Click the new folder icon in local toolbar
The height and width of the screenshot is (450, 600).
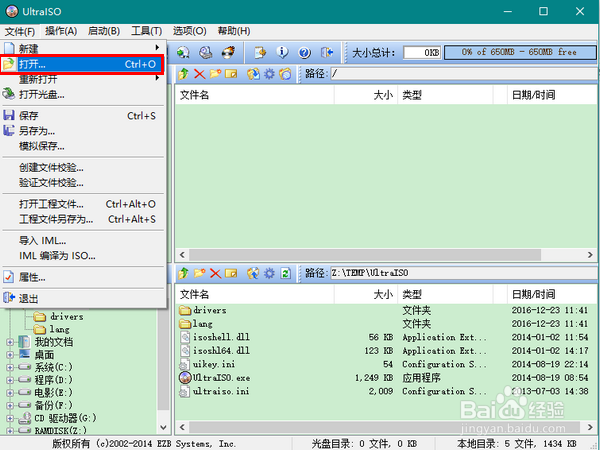pos(199,273)
